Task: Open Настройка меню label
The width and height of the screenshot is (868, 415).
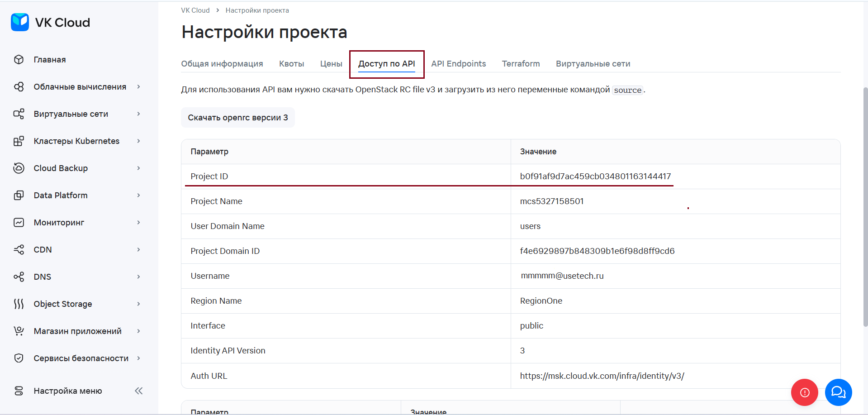Action: pos(68,391)
